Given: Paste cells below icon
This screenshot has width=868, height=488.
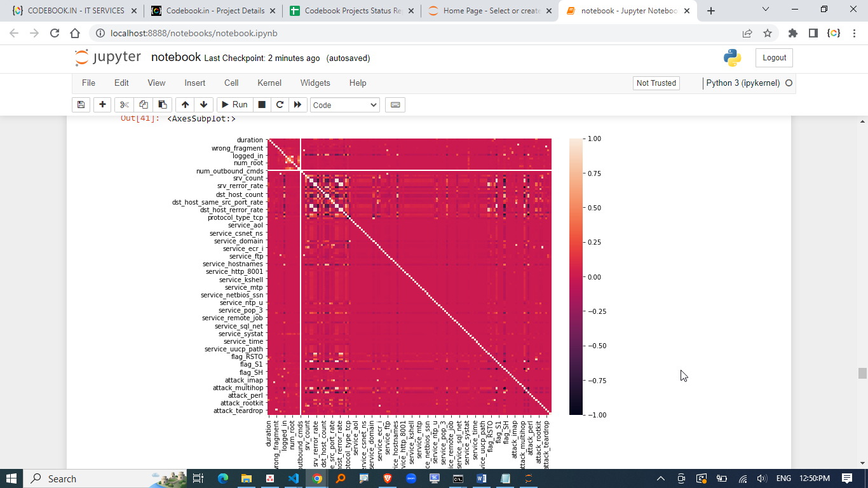Looking at the screenshot, I should tap(163, 105).
